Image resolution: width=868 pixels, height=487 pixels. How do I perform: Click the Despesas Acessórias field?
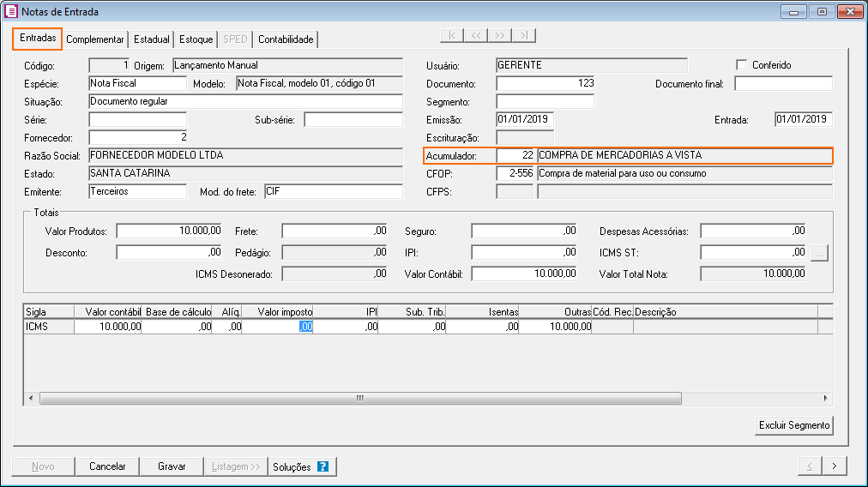753,231
